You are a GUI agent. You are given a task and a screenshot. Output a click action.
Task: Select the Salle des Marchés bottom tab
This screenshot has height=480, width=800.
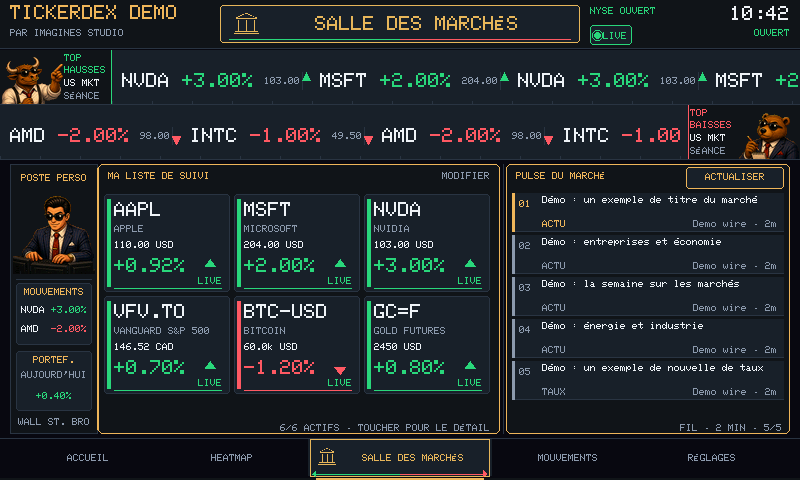400,458
